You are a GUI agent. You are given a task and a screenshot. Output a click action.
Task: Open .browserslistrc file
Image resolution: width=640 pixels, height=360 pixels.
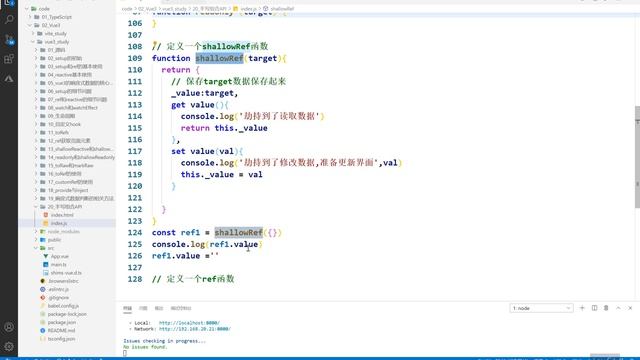point(63,281)
